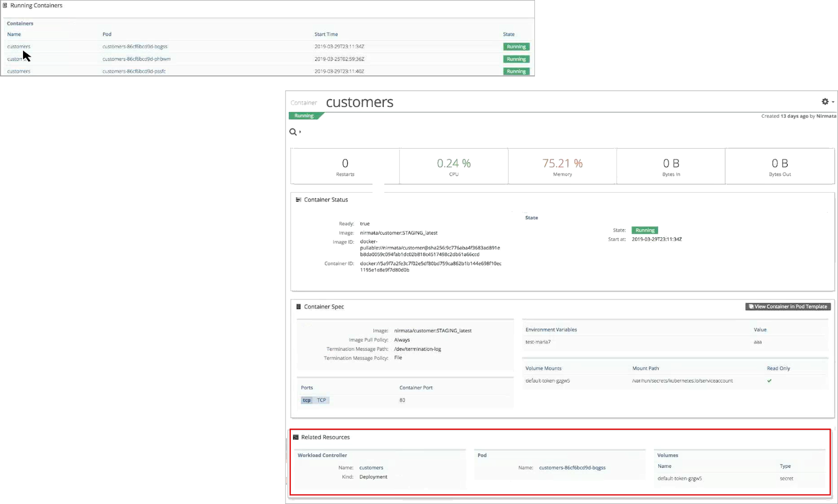
Task: Open pod customers-86cf6bcd9d-bqgss in the containers table
Action: 135,47
